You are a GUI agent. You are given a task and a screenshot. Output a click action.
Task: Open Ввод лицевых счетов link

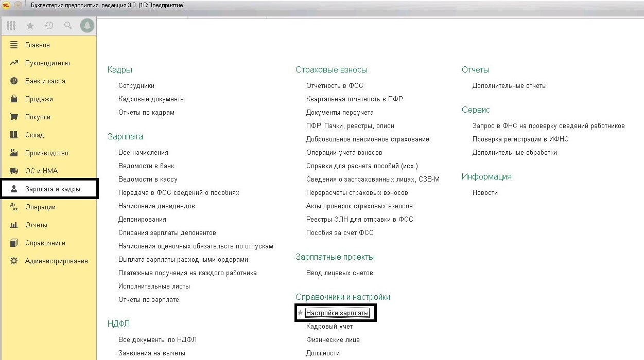[x=339, y=273]
